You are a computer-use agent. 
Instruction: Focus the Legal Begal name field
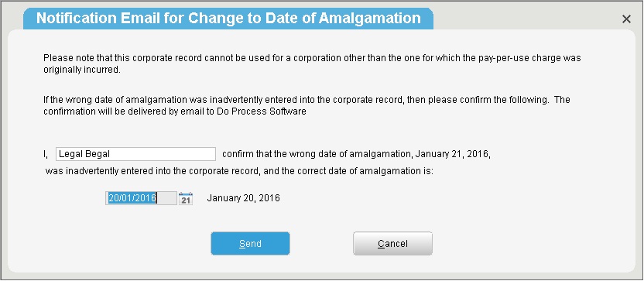[135, 155]
